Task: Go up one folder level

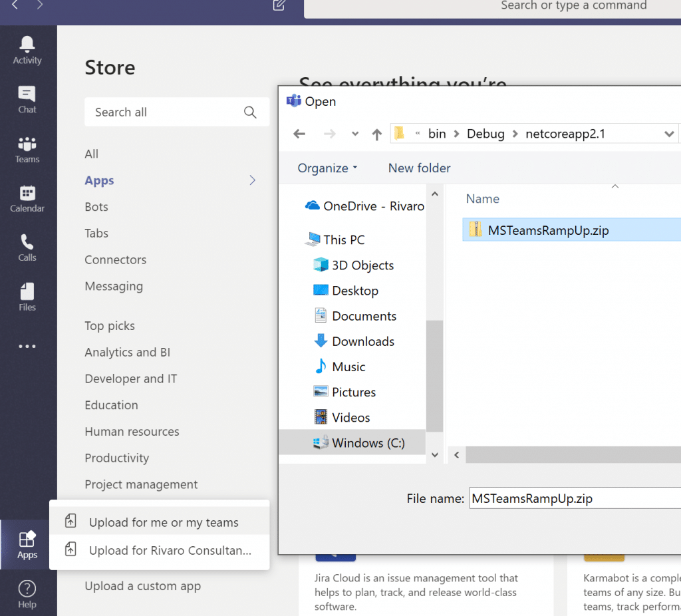Action: [x=376, y=134]
